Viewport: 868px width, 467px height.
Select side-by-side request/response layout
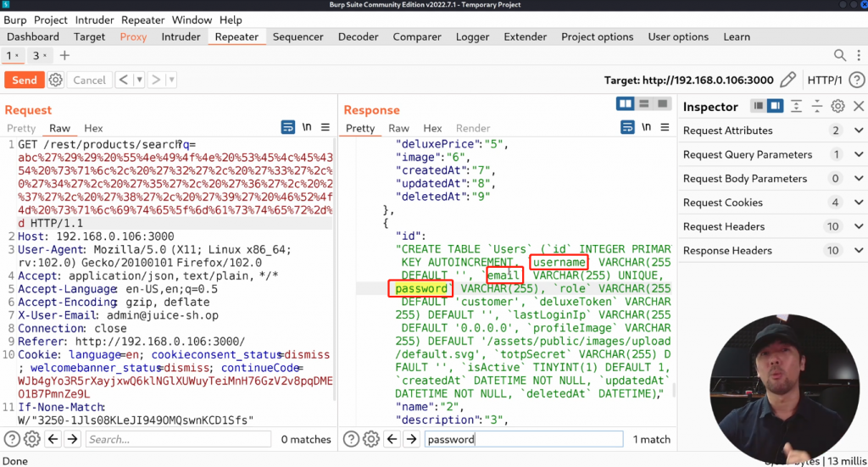(x=626, y=104)
